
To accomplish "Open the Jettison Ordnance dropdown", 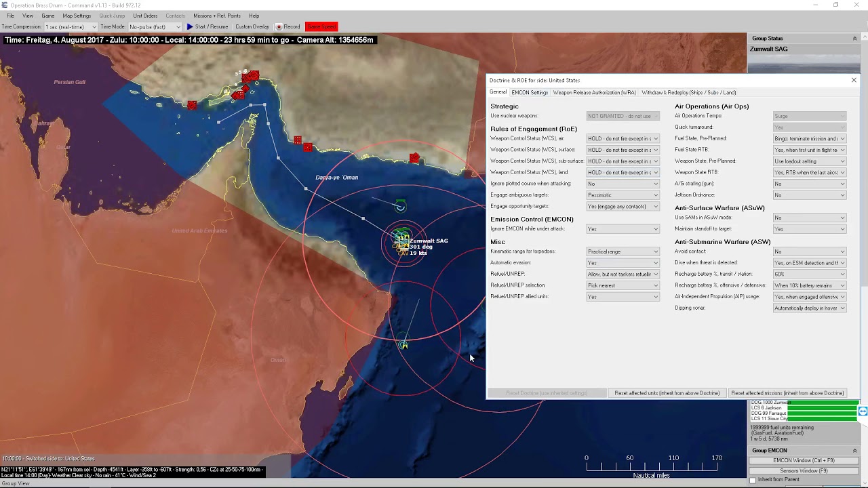I will [x=810, y=195].
